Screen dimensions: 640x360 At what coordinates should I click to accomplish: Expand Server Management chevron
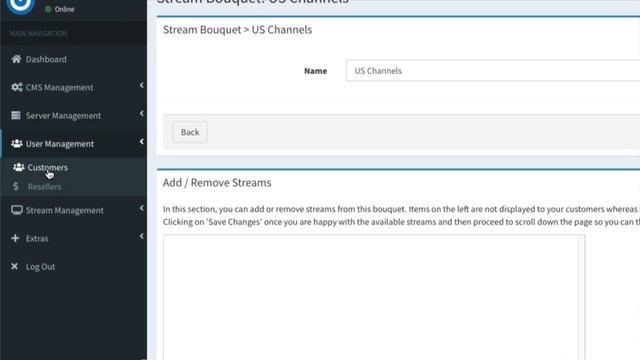point(141,113)
